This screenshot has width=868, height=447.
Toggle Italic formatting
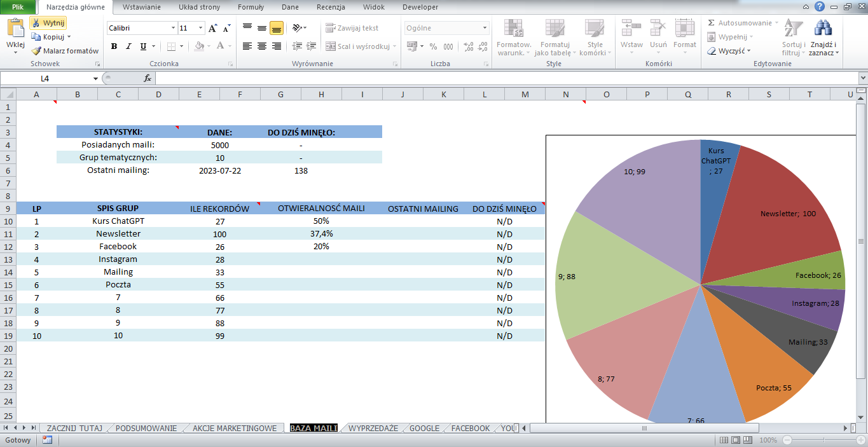coord(129,46)
